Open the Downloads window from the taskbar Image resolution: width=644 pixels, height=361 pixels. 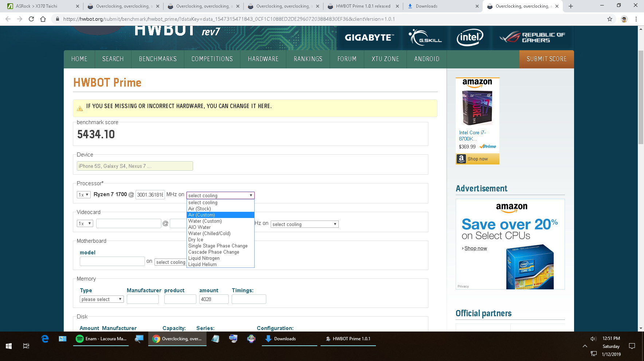point(289,339)
